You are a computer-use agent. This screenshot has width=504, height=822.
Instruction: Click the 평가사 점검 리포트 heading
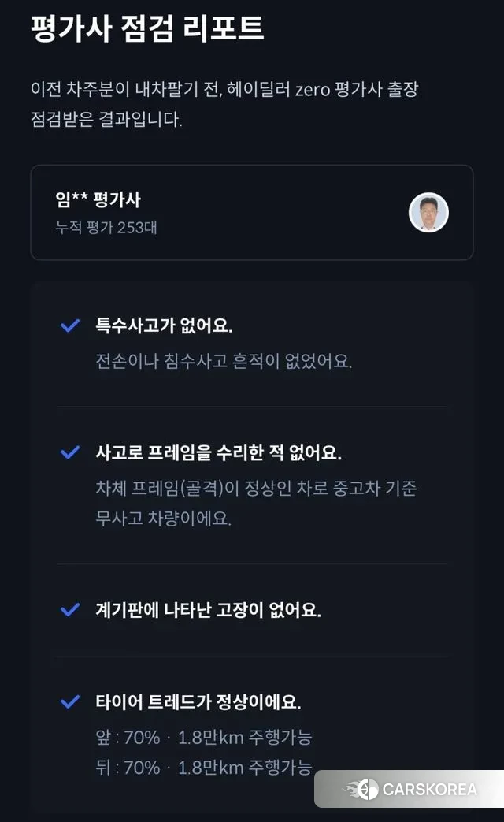(x=147, y=29)
